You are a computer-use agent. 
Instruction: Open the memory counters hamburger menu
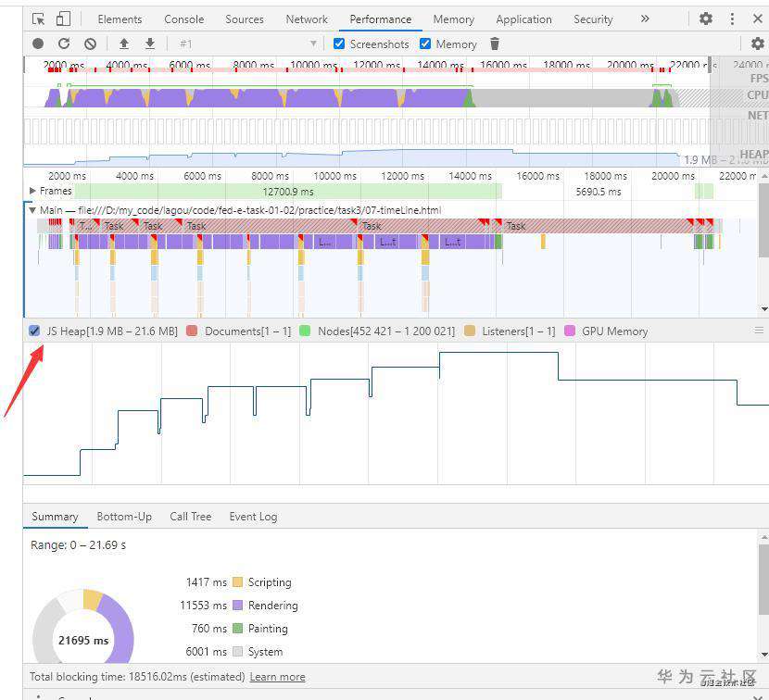click(x=759, y=331)
